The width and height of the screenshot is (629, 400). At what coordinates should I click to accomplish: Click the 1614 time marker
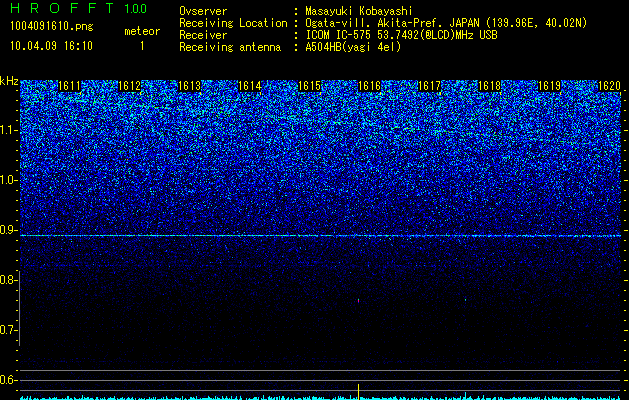coord(250,86)
